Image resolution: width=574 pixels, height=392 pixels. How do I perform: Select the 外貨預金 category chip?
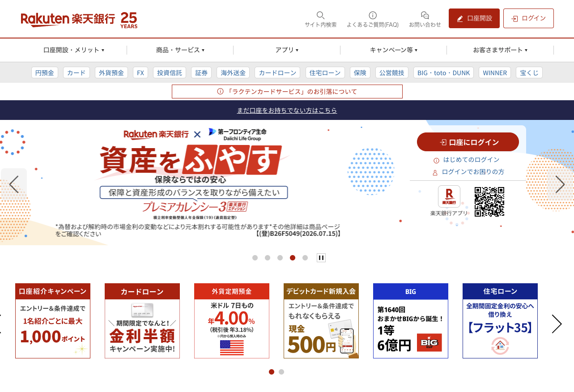111,72
